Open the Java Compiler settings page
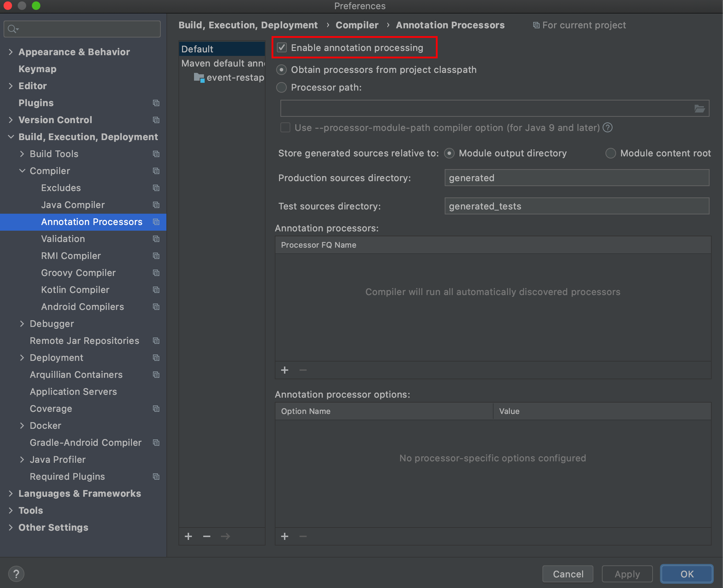Image resolution: width=723 pixels, height=588 pixels. [x=73, y=205]
